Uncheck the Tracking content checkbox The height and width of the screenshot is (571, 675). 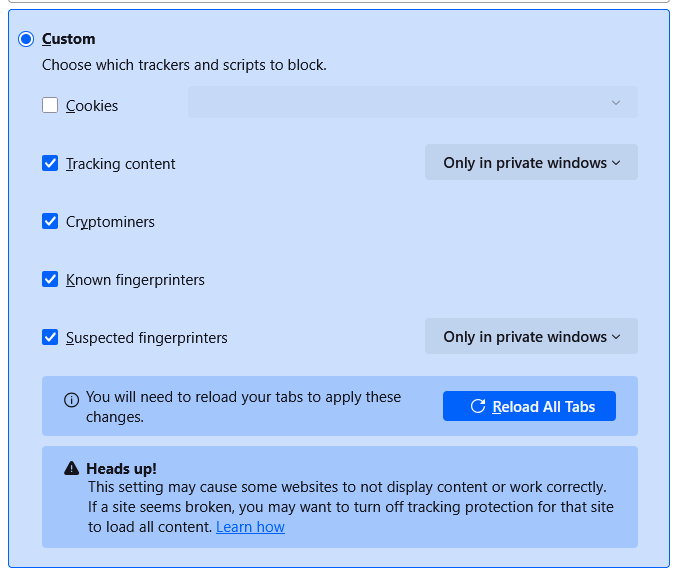(x=50, y=163)
